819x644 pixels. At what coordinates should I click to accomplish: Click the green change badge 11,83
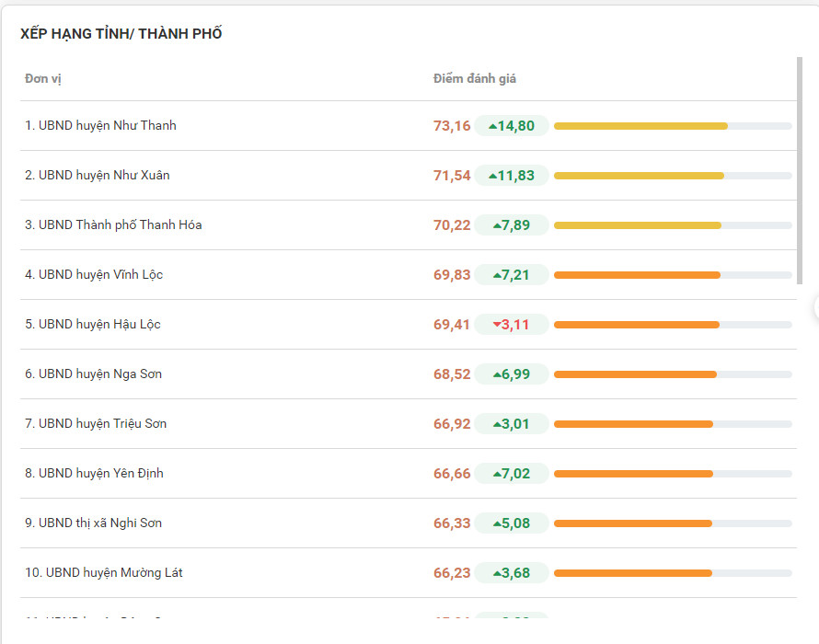click(512, 176)
